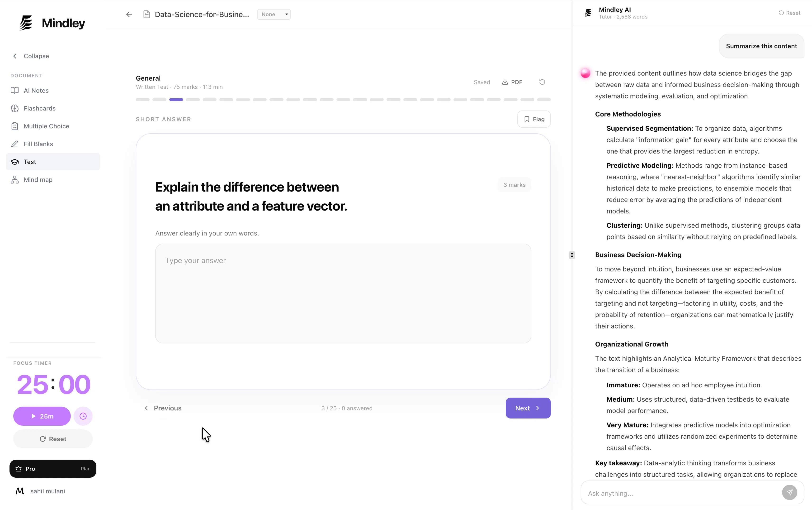This screenshot has width=812, height=510.
Task: Go to the Next question
Action: coord(528,408)
